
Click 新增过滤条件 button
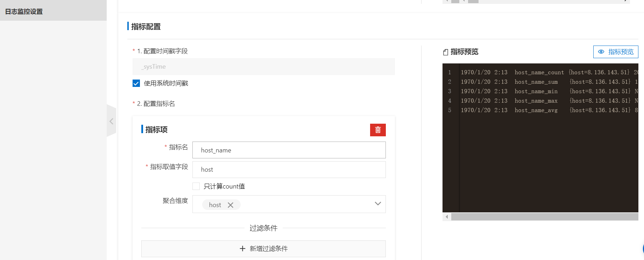(x=263, y=249)
